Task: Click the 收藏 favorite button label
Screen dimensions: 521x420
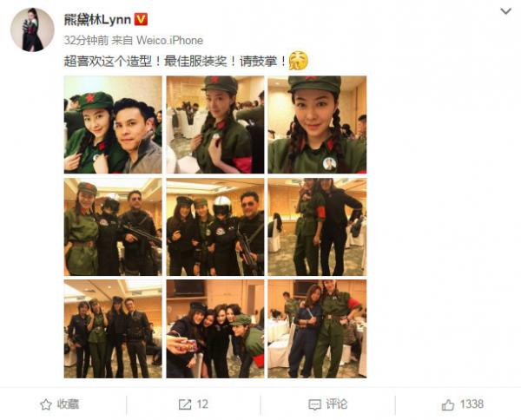Action: [68, 404]
